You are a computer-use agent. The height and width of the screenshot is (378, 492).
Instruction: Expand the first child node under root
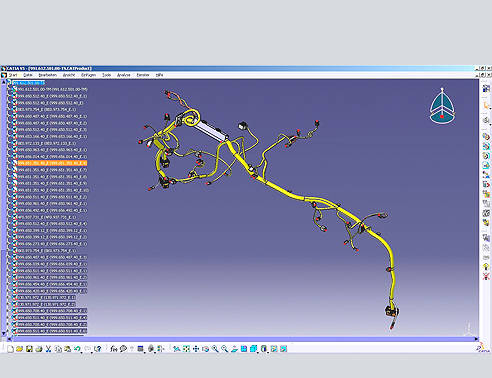(x=9, y=89)
